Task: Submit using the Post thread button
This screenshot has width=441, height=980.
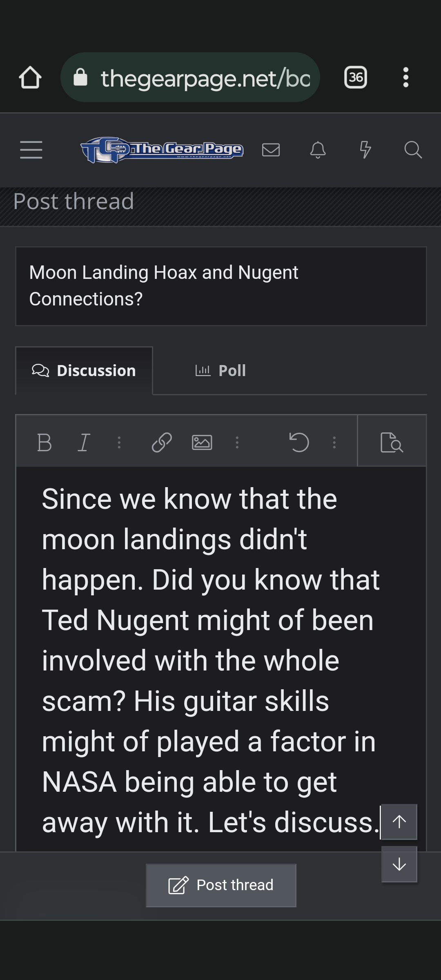Action: 221,885
